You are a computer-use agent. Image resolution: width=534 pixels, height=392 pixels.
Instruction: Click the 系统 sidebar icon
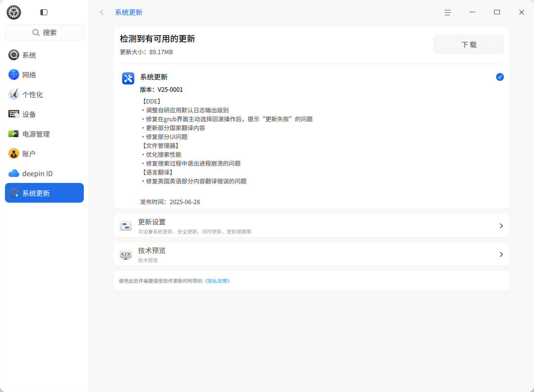pos(14,55)
